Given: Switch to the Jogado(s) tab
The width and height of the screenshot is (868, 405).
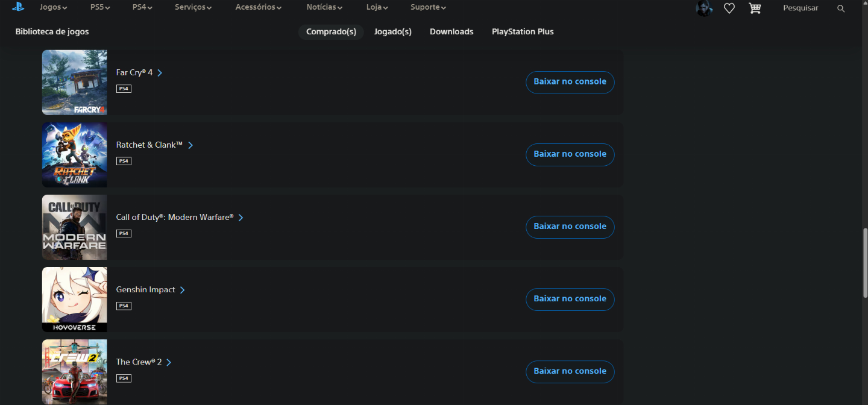Looking at the screenshot, I should 393,32.
